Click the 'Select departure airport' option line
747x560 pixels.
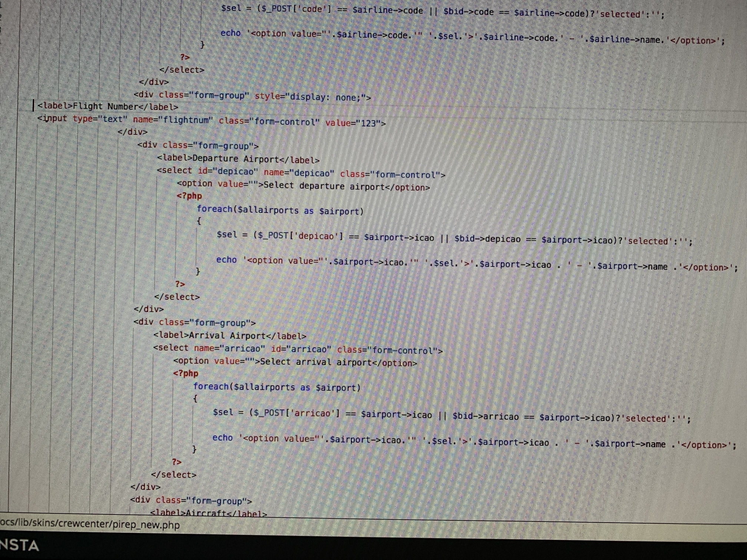coord(303,186)
